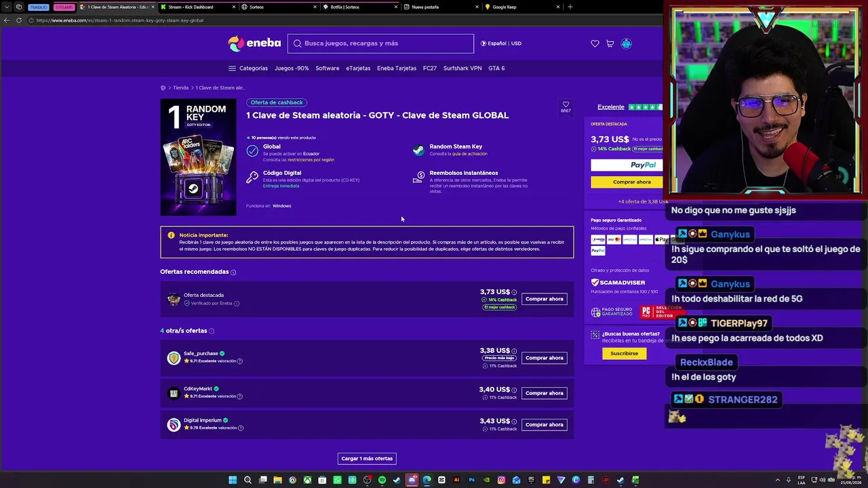Select the TRABAJO tab group label
The width and height of the screenshot is (868, 488).
click(39, 7)
